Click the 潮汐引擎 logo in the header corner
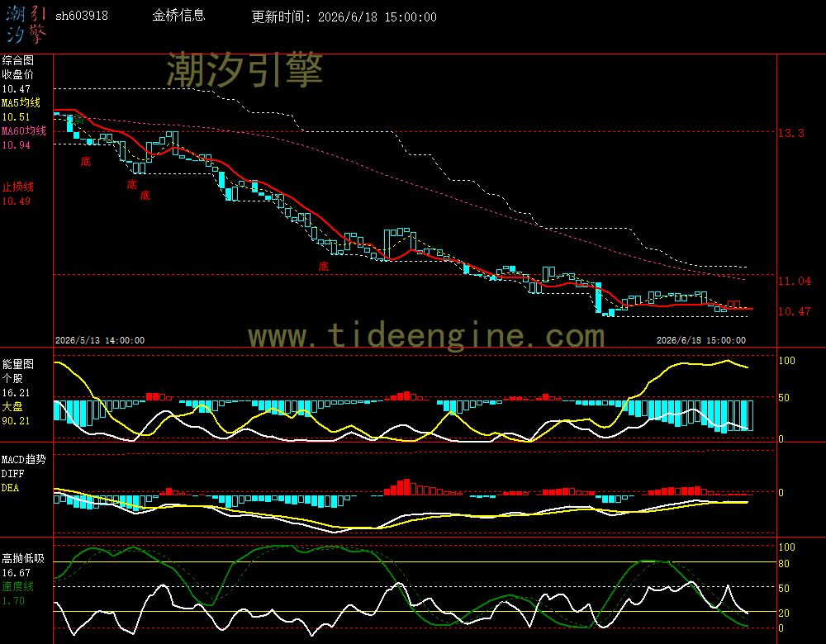This screenshot has width=826, height=644. (26, 25)
